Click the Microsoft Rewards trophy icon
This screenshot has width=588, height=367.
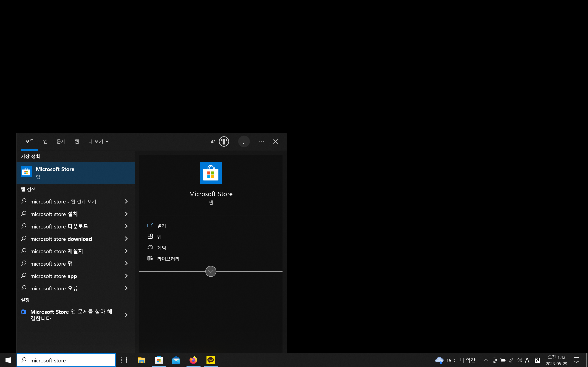224,142
